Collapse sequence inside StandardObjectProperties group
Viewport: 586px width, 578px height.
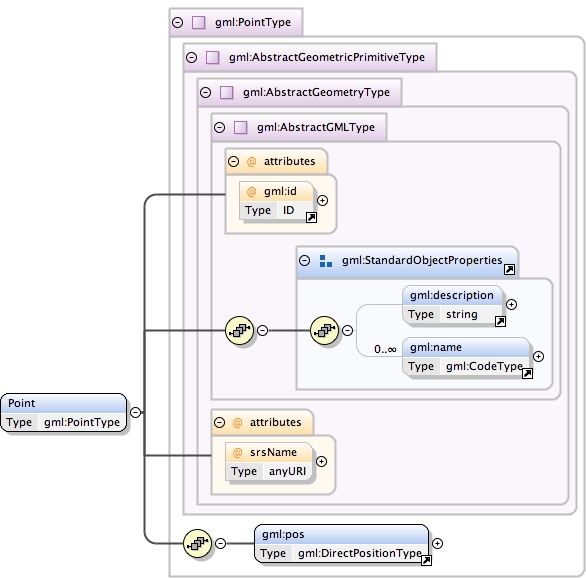pyautogui.click(x=348, y=330)
